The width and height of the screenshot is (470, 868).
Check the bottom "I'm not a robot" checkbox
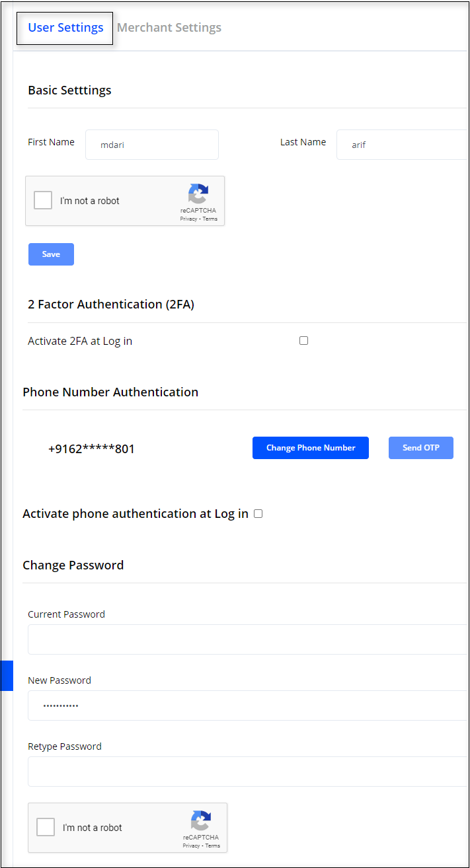coord(46,827)
